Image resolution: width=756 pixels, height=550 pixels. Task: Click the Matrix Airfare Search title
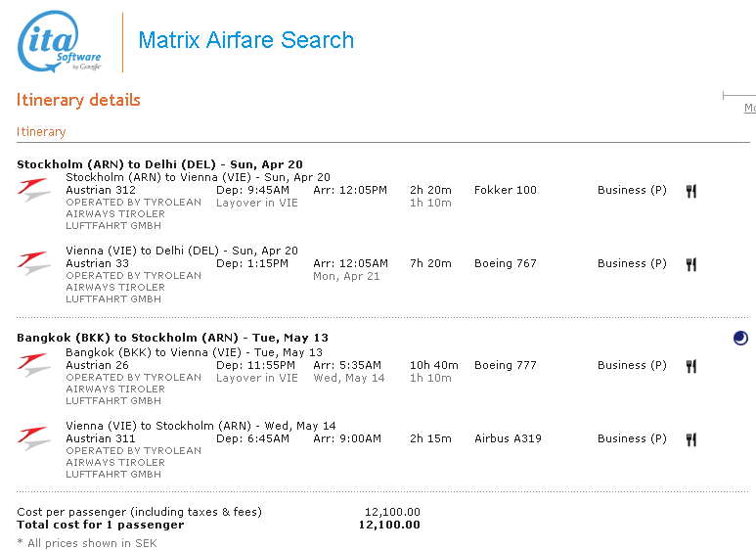(245, 41)
